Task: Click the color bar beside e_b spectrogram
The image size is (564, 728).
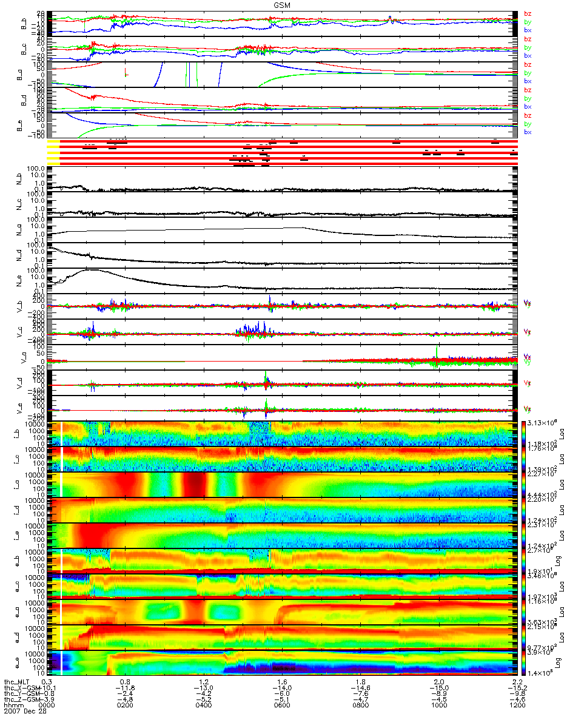Action: click(x=525, y=561)
